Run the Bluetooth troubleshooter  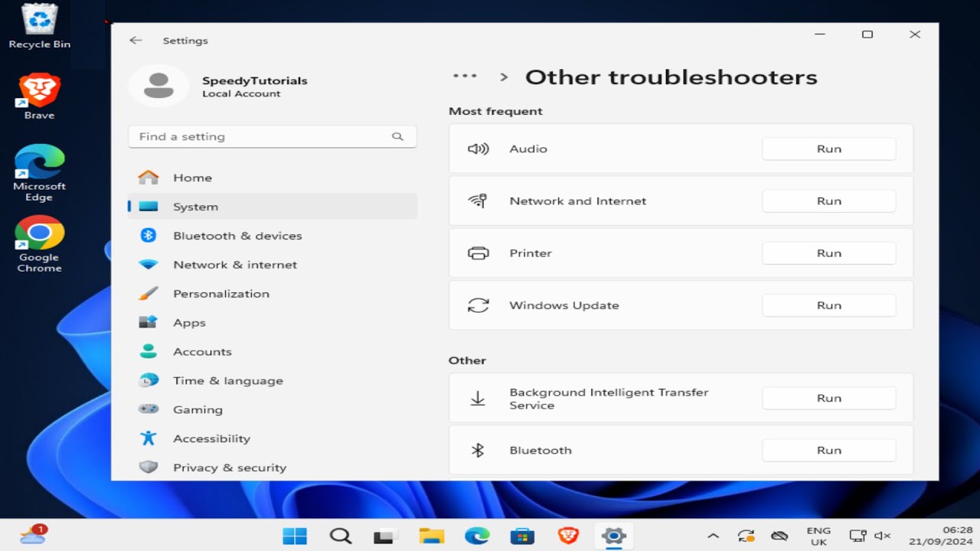(x=828, y=451)
